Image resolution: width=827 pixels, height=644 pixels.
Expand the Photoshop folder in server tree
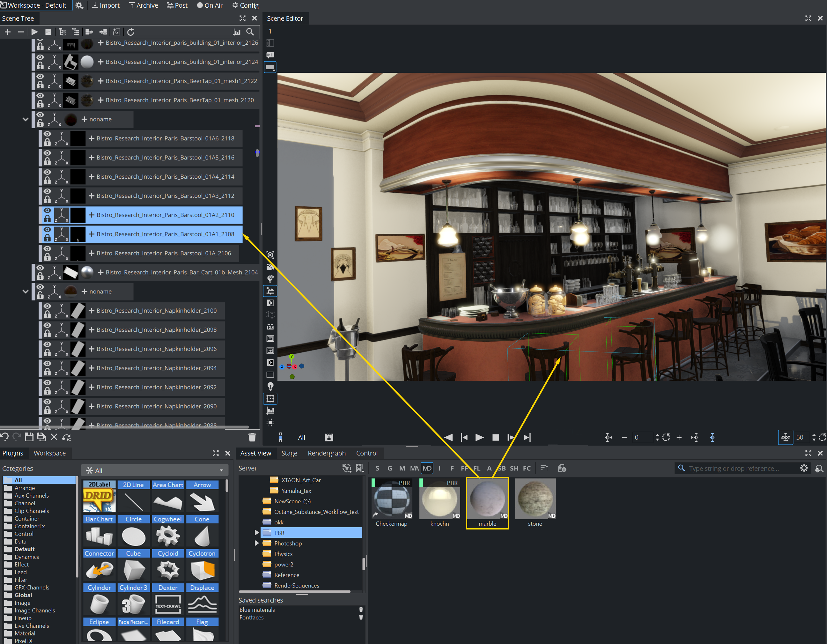pyautogui.click(x=256, y=543)
